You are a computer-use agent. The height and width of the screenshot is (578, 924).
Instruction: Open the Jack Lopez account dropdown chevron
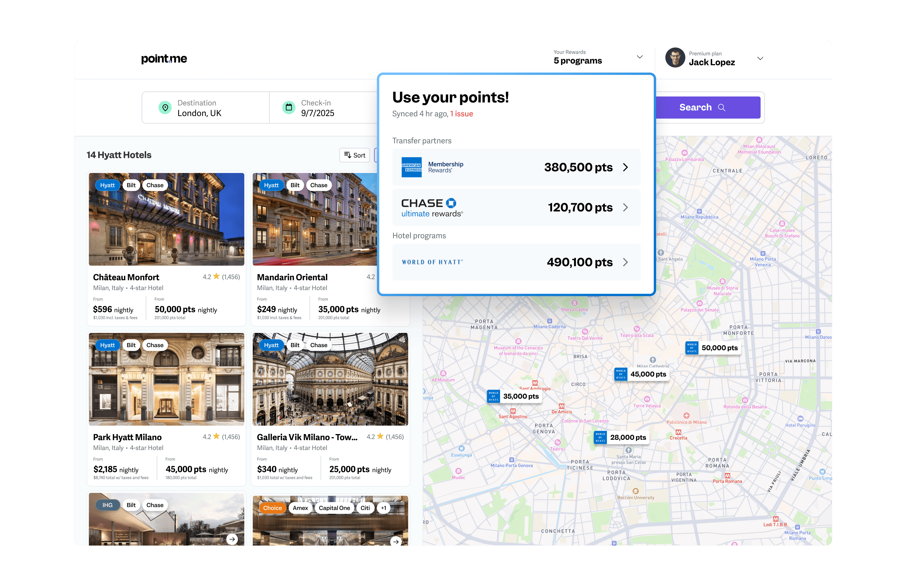(760, 58)
